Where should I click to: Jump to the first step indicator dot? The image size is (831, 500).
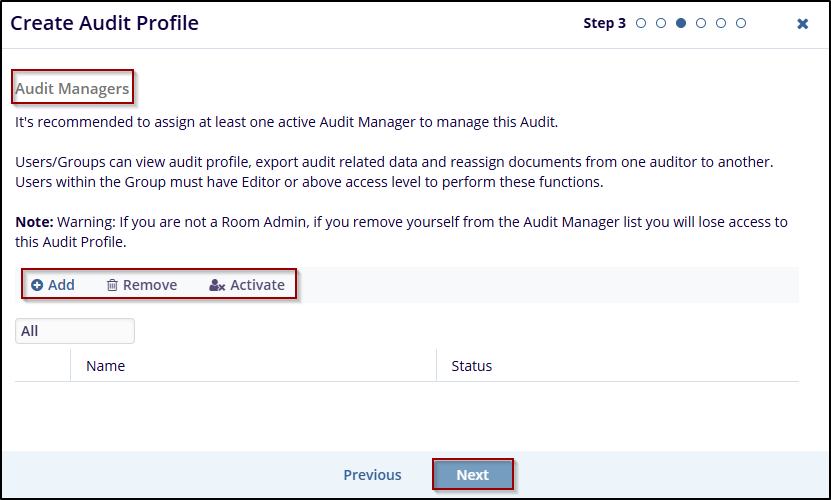(x=641, y=23)
